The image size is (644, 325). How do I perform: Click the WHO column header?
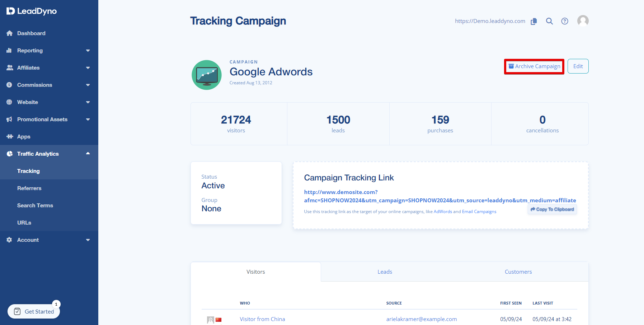[x=245, y=303]
